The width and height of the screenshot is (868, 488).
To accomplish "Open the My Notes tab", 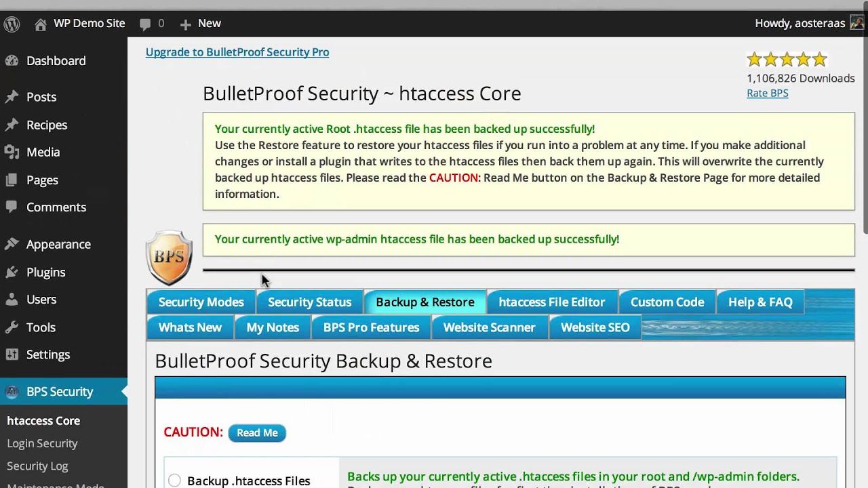I will tap(273, 327).
